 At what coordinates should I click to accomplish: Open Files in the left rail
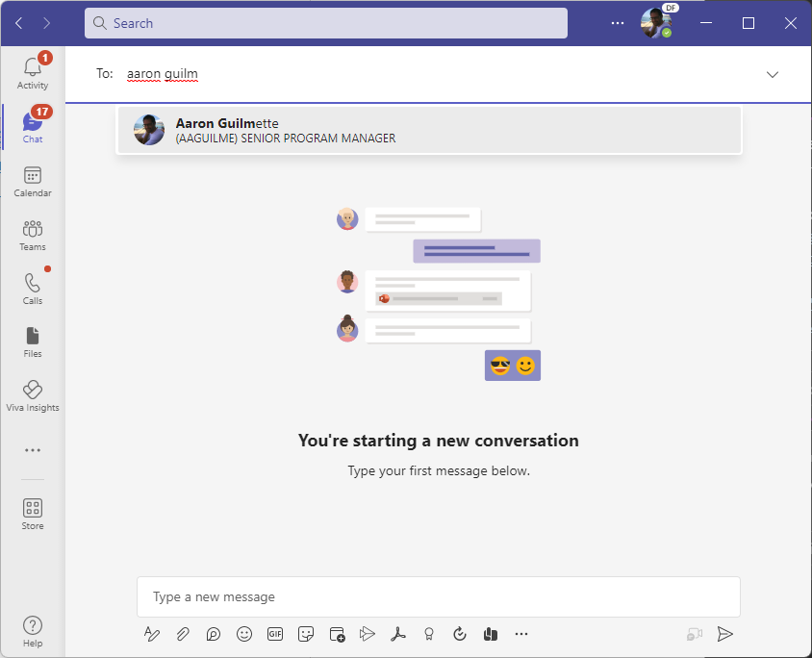point(33,342)
